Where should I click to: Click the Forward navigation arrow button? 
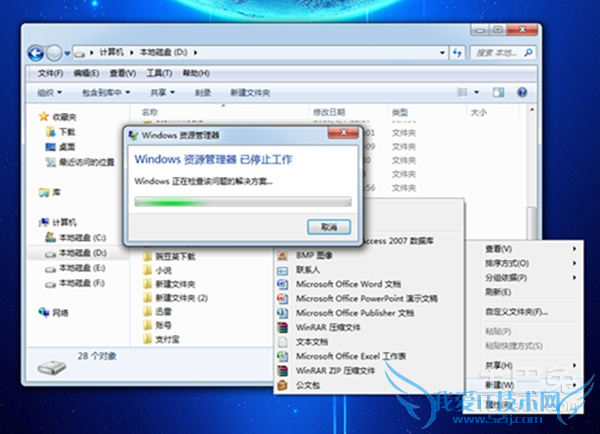pyautogui.click(x=54, y=53)
